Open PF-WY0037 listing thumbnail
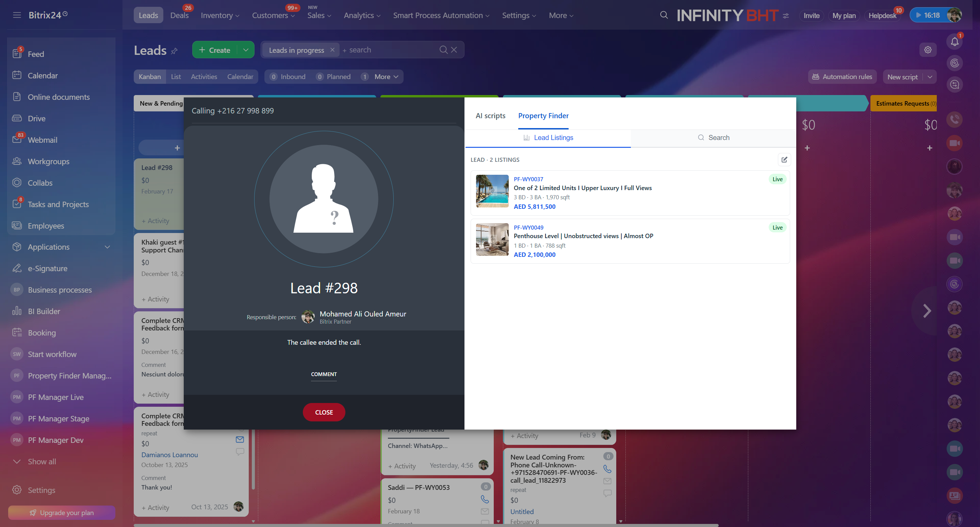 (x=492, y=191)
